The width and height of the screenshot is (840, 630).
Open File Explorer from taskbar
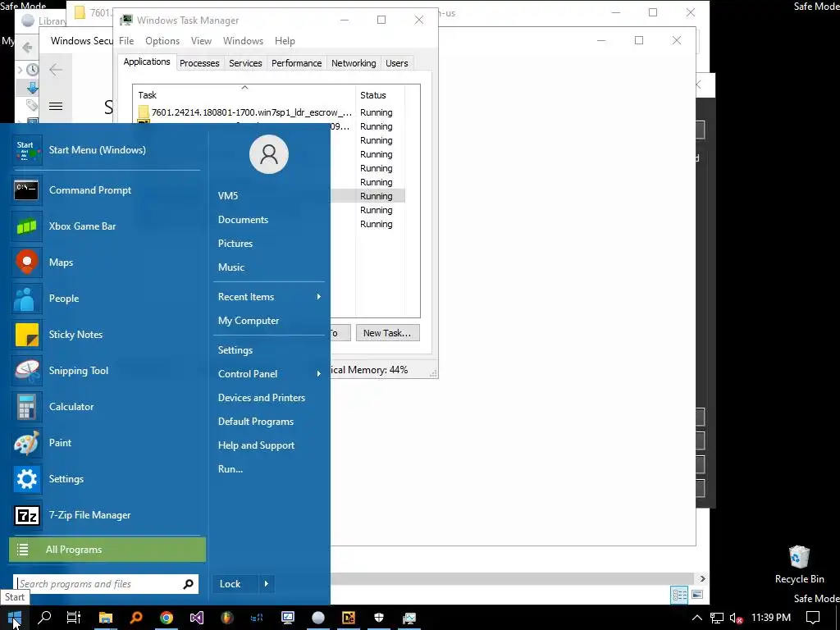click(x=106, y=618)
